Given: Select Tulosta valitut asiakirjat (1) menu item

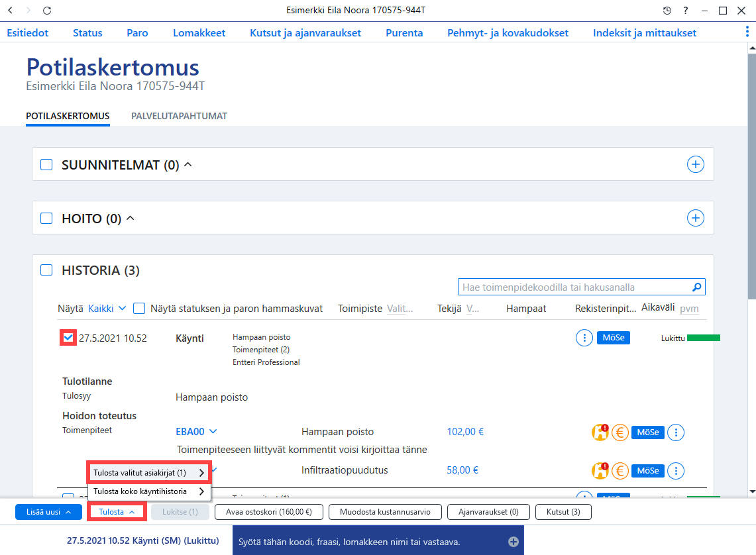Looking at the screenshot, I should pos(148,473).
